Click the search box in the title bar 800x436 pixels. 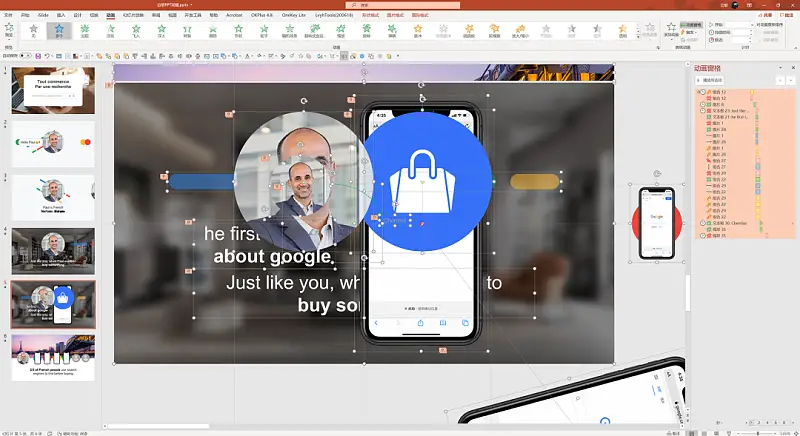click(403, 5)
